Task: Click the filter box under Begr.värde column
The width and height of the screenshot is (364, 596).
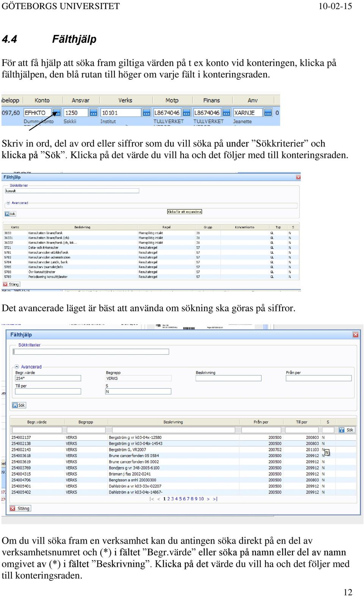Action: (x=36, y=430)
